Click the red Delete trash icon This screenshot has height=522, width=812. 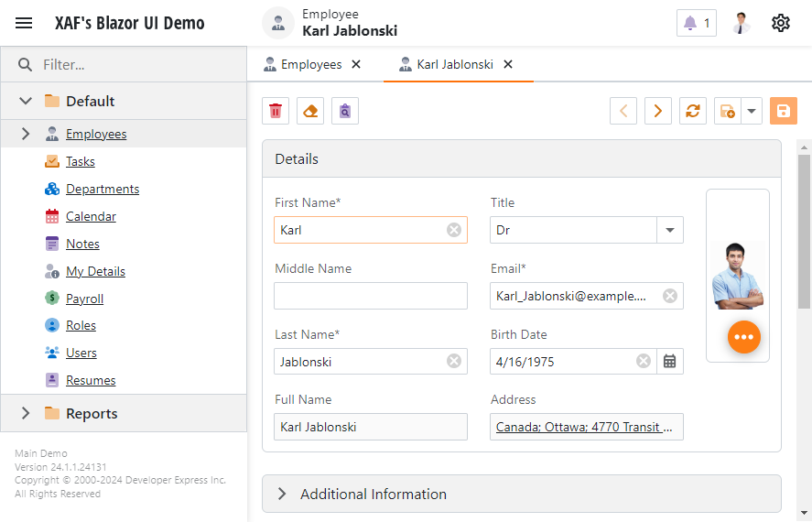(276, 111)
